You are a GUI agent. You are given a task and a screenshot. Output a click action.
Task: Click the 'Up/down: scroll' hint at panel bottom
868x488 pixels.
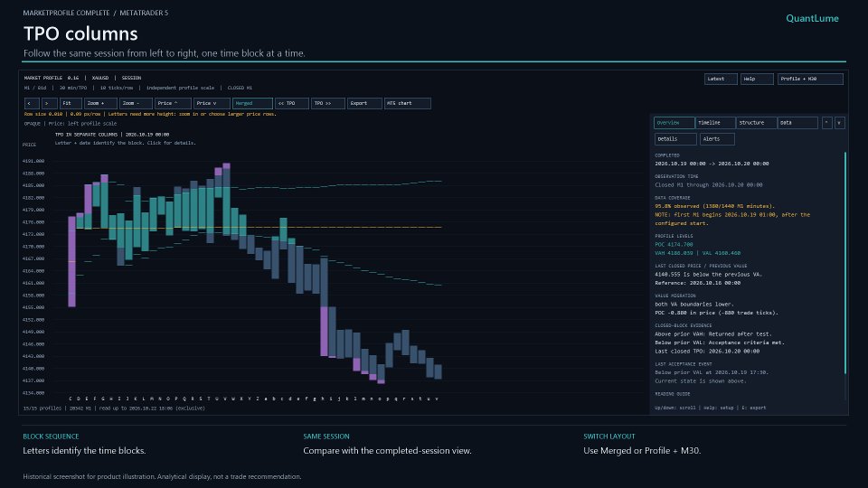(x=676, y=408)
